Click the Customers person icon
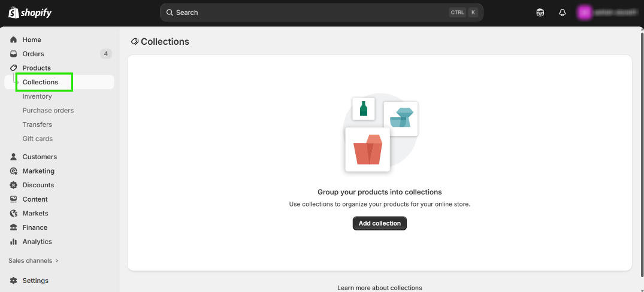This screenshot has height=292, width=644. 14,157
